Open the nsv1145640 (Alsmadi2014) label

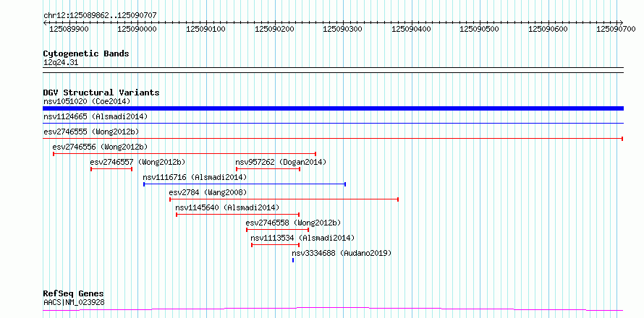(227, 207)
